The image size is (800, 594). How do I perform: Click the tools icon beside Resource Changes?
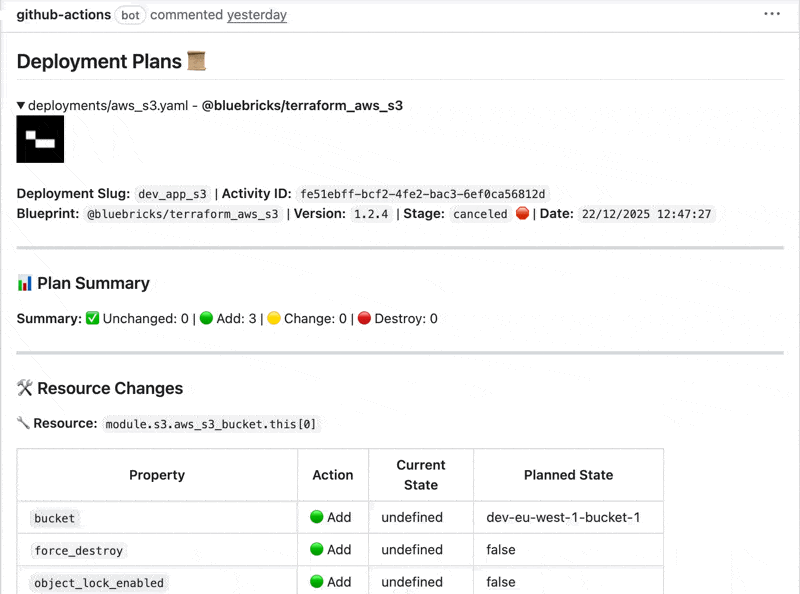pos(25,388)
